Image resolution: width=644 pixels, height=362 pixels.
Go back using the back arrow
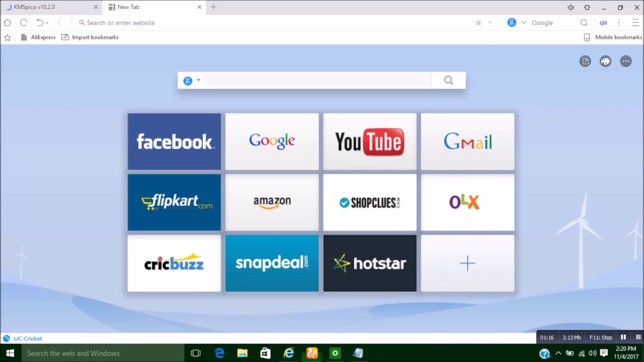tap(59, 23)
